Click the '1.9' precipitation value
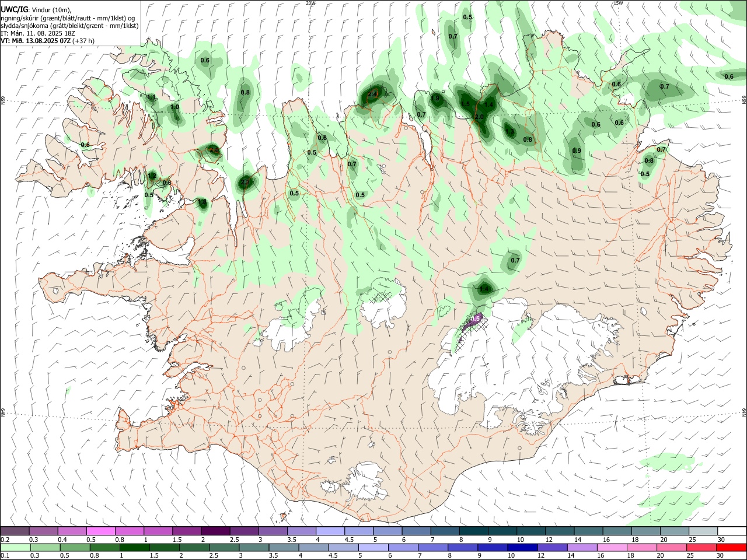747x560 pixels. click(435, 99)
